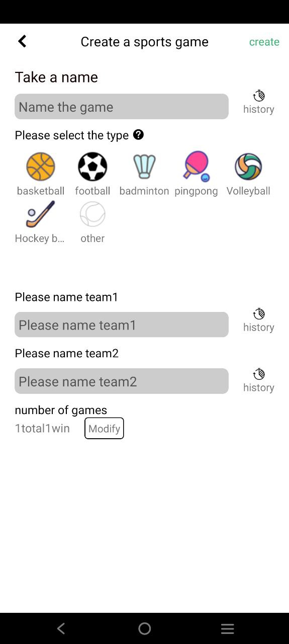The height and width of the screenshot is (644, 289).
Task: Tap the Android home circle button
Action: [x=145, y=628]
